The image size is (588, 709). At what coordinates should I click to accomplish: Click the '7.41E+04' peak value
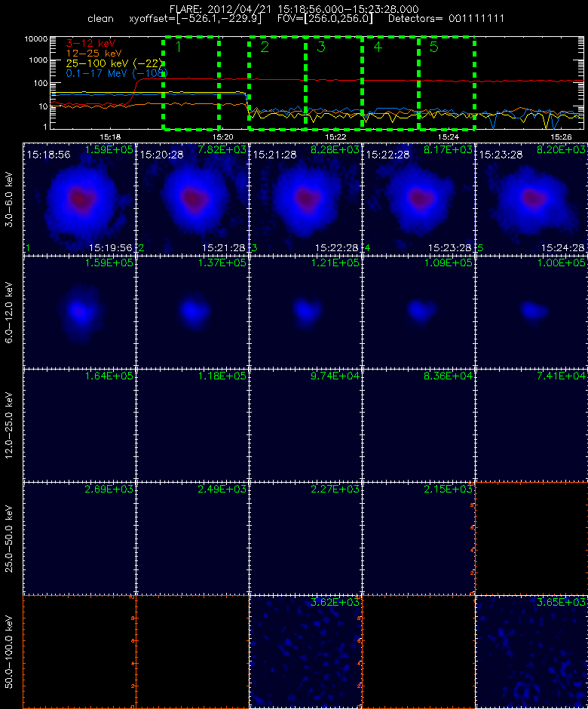[x=562, y=376]
